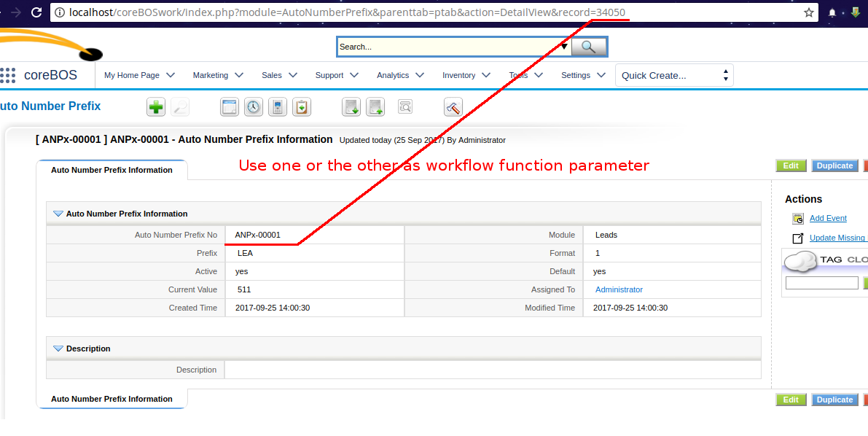Click the import records icon with down arrow

click(351, 107)
